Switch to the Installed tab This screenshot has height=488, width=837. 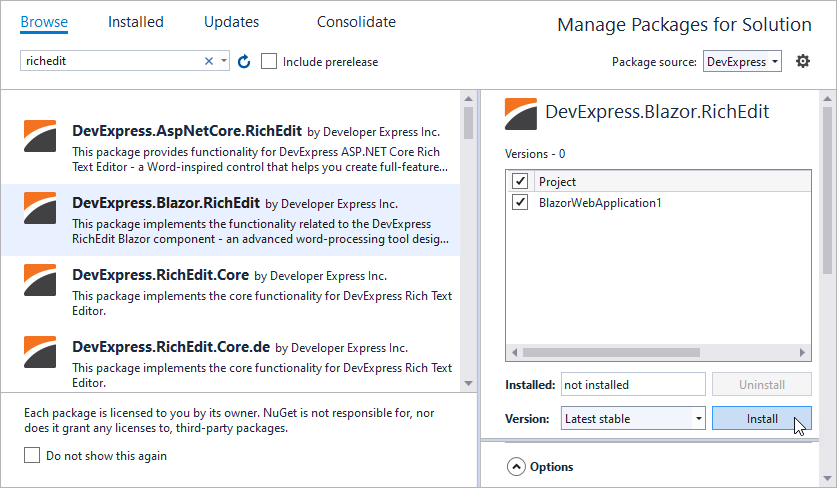click(136, 22)
